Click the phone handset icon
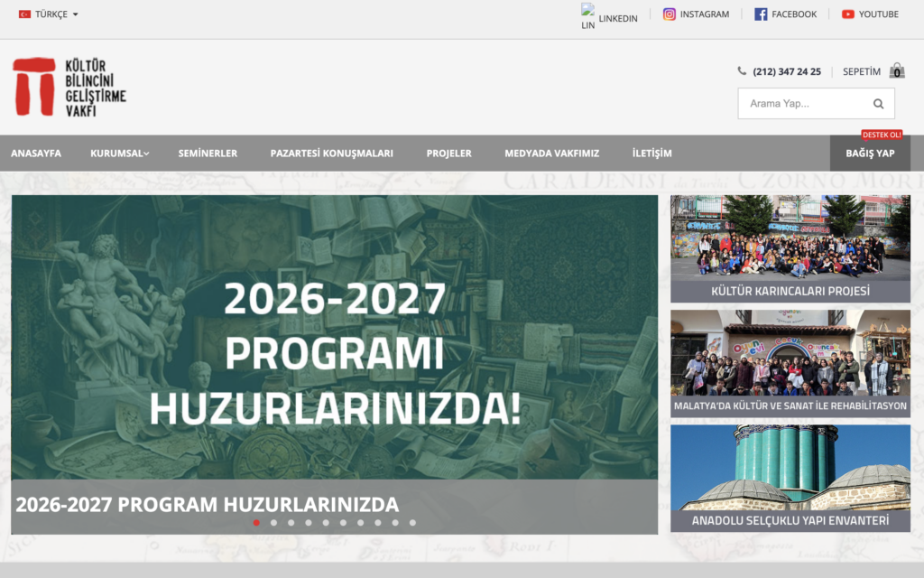Screen dimensions: 924x578 (742, 70)
